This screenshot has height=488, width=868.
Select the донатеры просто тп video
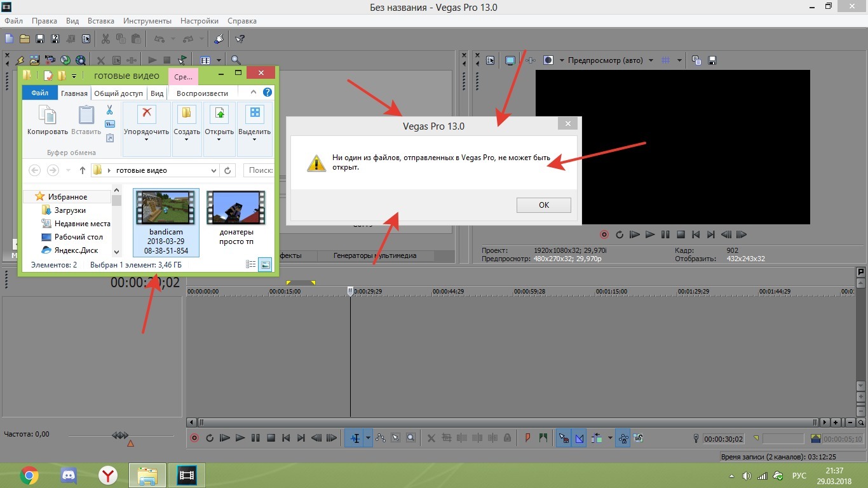[x=236, y=219]
